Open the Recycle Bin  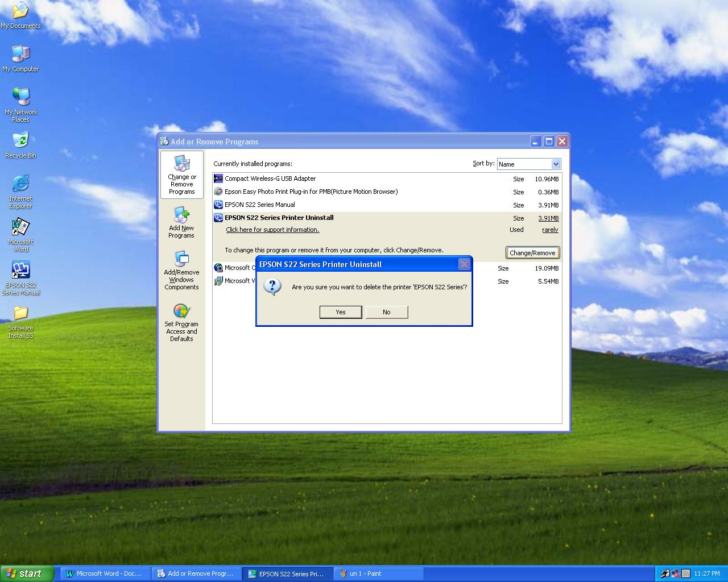[20, 140]
